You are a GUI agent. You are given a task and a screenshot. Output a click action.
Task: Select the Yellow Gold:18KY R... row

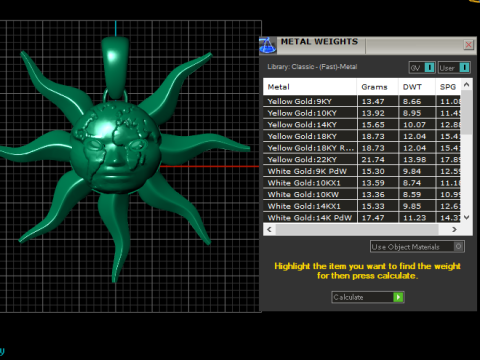click(x=362, y=148)
